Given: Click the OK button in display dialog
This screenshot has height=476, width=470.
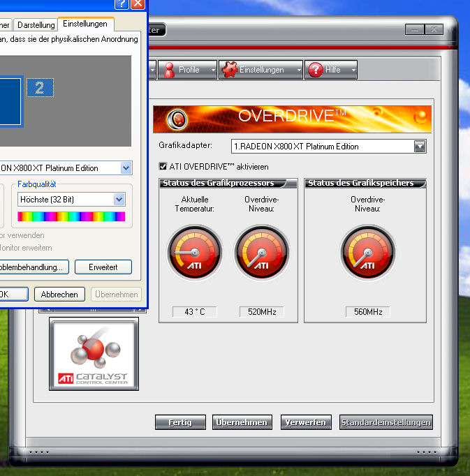Looking at the screenshot, I should 14,295.
